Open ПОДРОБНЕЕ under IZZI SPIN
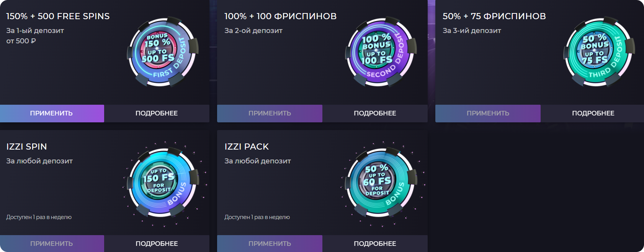This screenshot has height=252, width=644. click(156, 243)
